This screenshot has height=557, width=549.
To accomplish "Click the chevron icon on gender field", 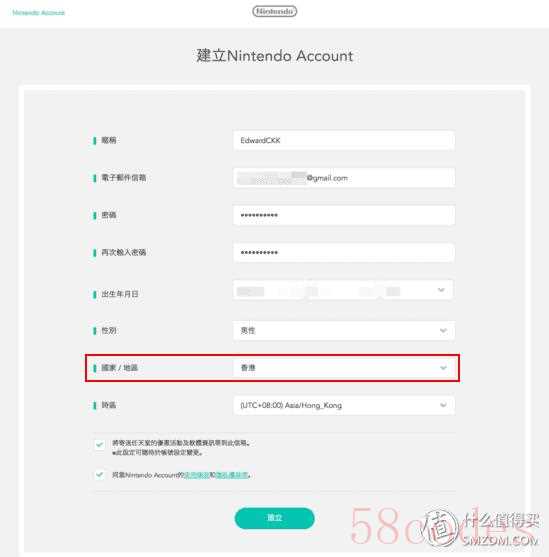I will click(443, 330).
